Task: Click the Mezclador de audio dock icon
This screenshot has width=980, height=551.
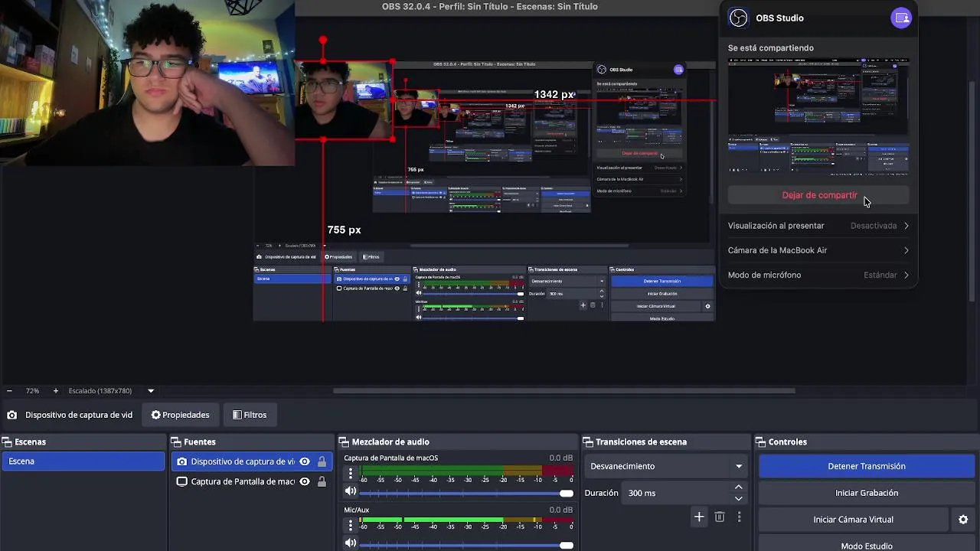Action: [x=343, y=442]
